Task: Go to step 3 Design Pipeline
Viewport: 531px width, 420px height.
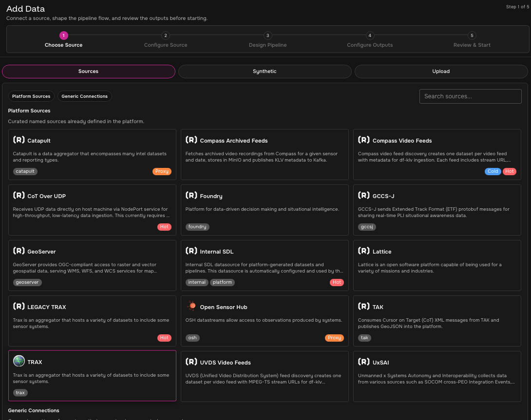Action: pyautogui.click(x=267, y=39)
